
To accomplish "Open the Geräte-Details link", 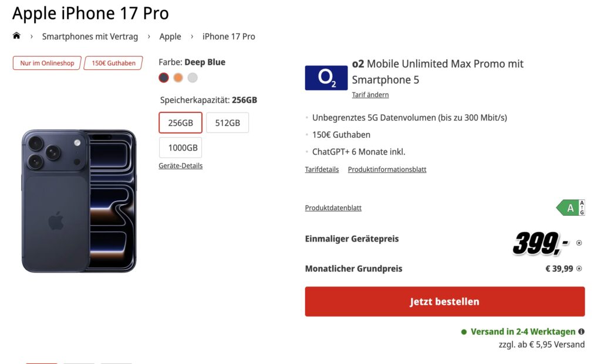I will coord(180,166).
